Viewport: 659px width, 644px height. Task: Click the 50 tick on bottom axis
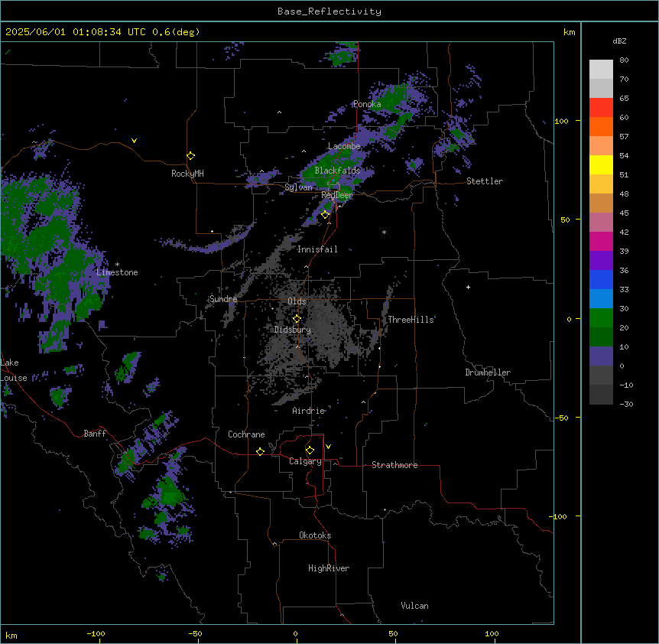(393, 633)
